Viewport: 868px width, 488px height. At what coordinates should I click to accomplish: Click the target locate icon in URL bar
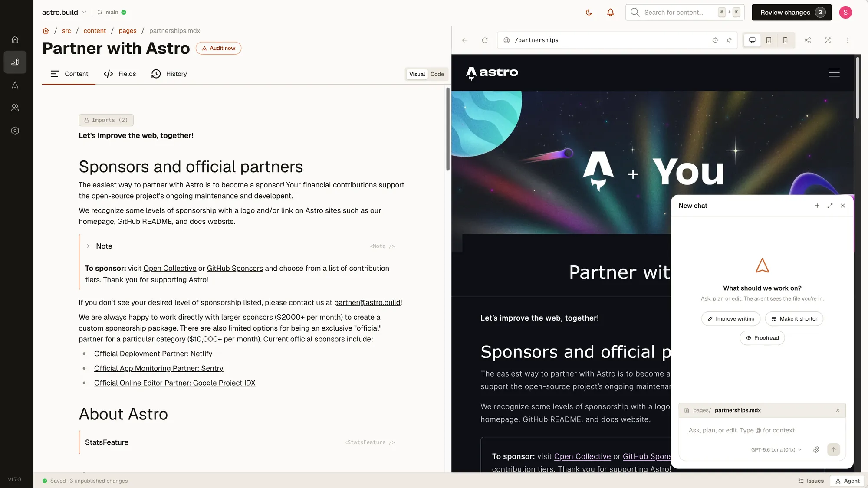(x=715, y=40)
